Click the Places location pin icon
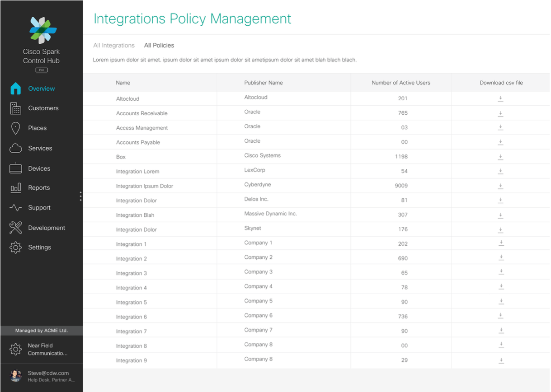This screenshot has height=392, width=551. 15,128
